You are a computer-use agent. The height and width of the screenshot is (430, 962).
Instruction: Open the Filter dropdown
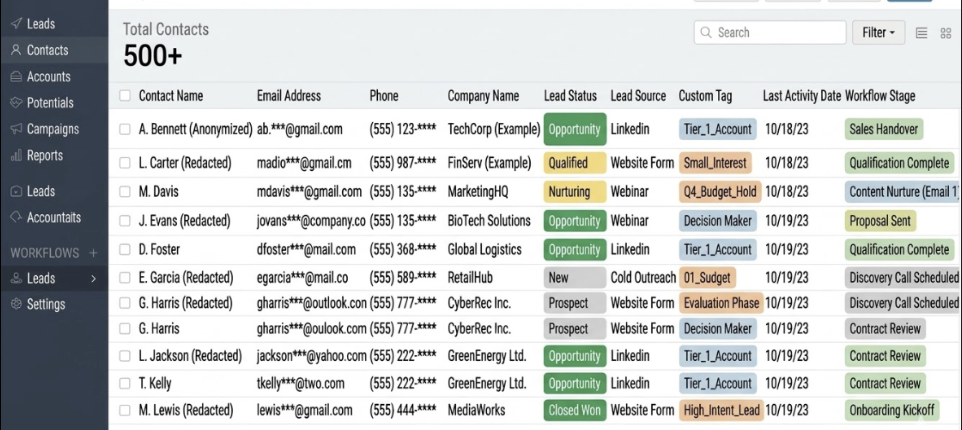click(879, 33)
